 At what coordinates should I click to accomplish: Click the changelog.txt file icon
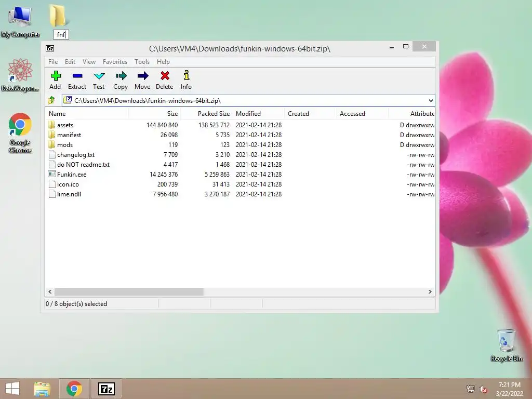pos(52,154)
